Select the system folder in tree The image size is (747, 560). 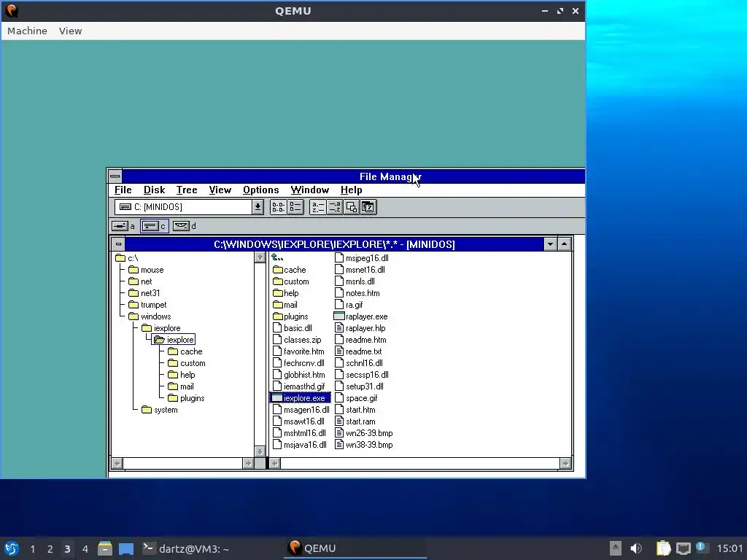coord(160,410)
